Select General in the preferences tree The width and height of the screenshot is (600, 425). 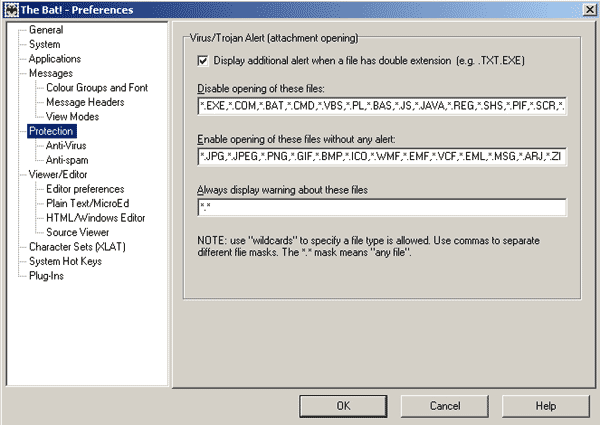coord(46,30)
